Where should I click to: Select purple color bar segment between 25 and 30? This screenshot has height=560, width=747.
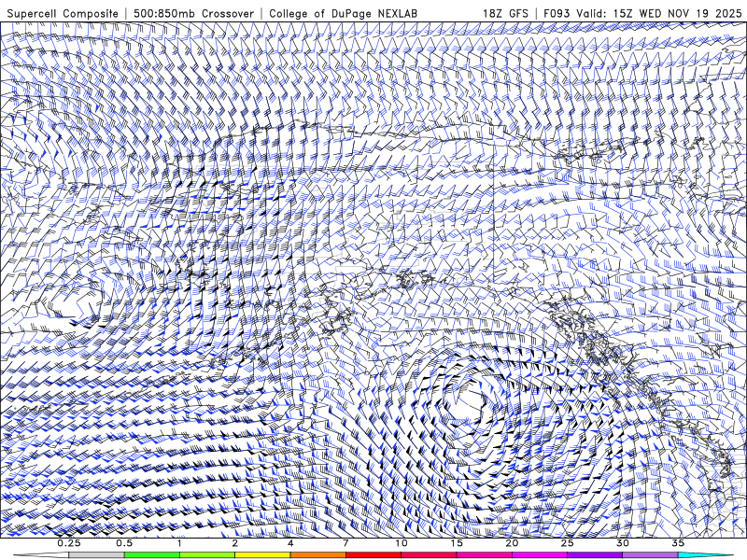click(595, 555)
